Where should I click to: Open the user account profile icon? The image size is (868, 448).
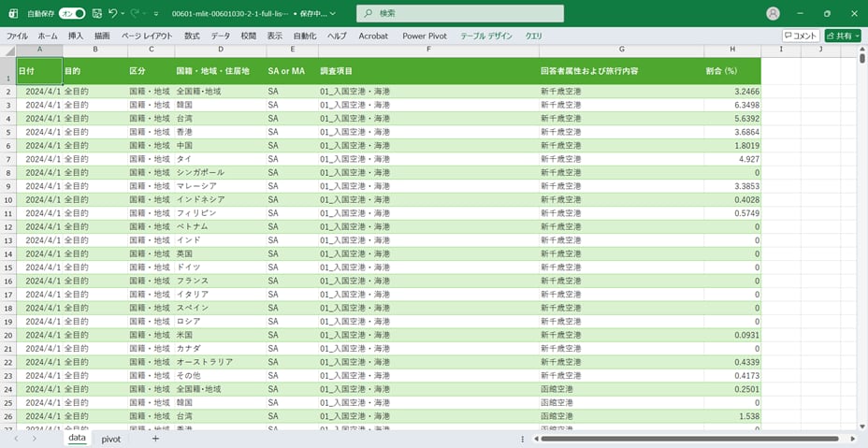(773, 14)
